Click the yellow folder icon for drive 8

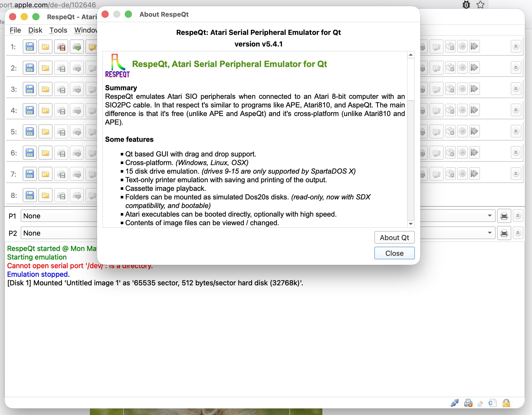click(x=45, y=195)
